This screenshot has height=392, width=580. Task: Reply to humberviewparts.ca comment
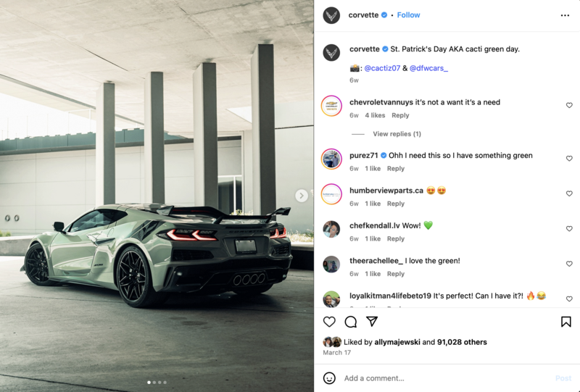coord(395,204)
